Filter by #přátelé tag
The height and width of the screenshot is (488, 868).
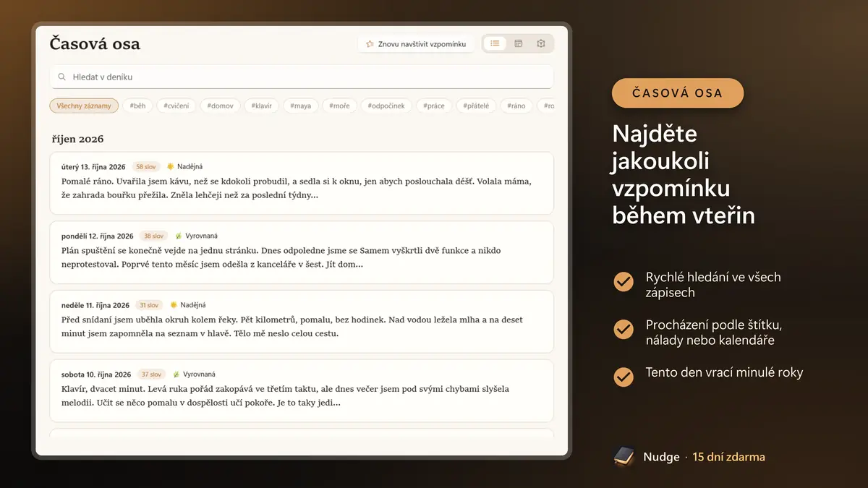[476, 106]
